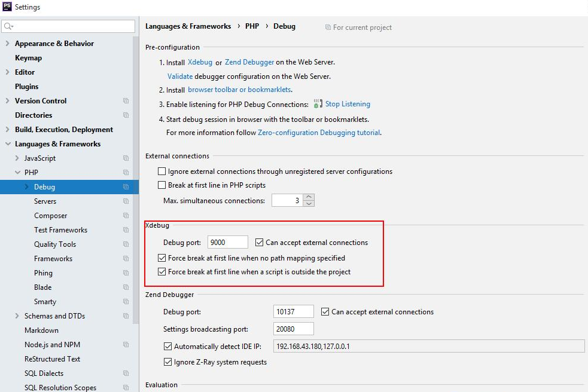This screenshot has width=588, height=392.
Task: Open the Xdebug install link
Action: tap(200, 62)
